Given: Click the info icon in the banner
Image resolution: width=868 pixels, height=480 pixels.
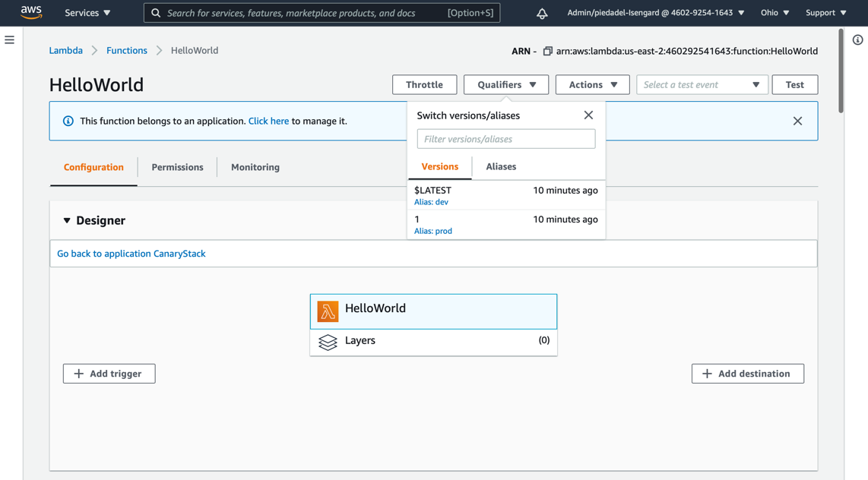Looking at the screenshot, I should tap(68, 121).
